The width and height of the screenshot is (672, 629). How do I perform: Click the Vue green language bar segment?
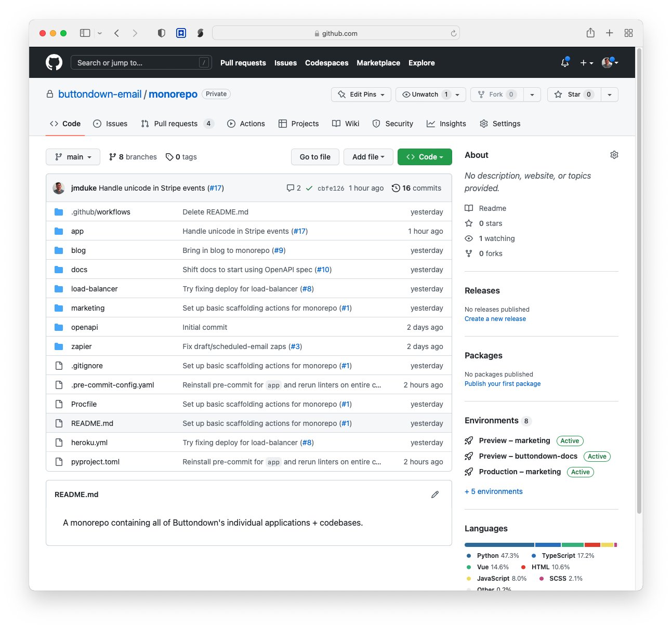click(x=573, y=545)
